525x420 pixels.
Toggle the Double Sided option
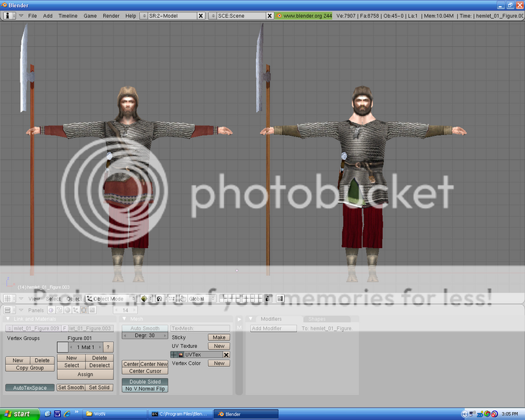(146, 381)
